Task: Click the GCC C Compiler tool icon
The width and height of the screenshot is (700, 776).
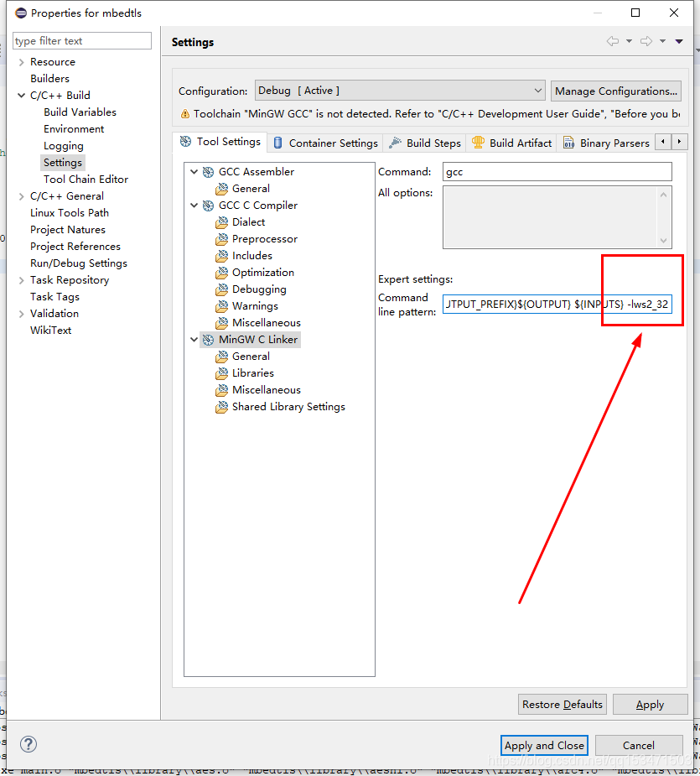Action: (x=208, y=206)
